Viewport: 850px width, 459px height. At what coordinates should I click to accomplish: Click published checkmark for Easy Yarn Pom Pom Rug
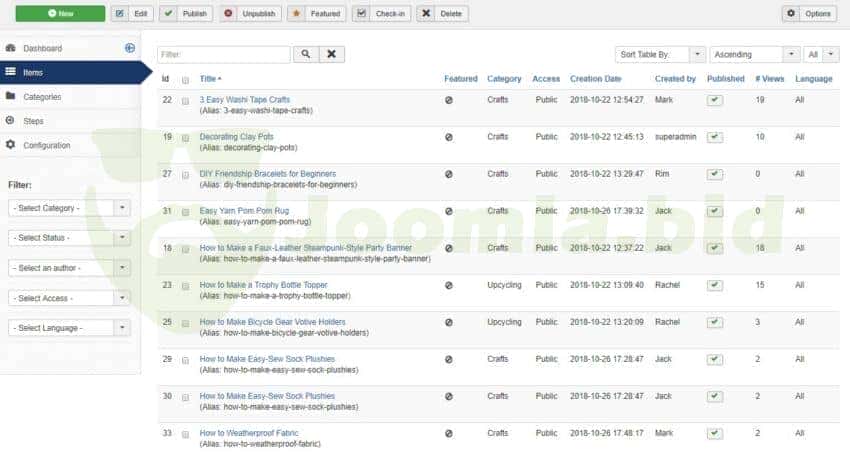click(x=714, y=211)
